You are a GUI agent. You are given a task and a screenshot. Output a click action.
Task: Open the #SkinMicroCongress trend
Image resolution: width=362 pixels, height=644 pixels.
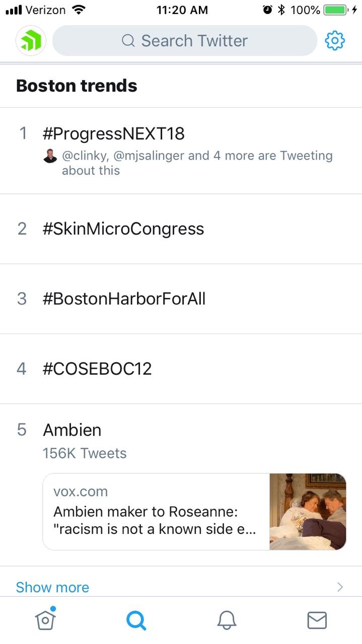pyautogui.click(x=123, y=229)
